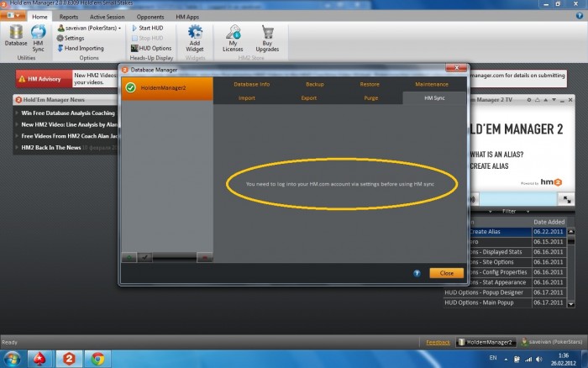The height and width of the screenshot is (368, 588).
Task: Click the red remove database button
Action: (205, 258)
